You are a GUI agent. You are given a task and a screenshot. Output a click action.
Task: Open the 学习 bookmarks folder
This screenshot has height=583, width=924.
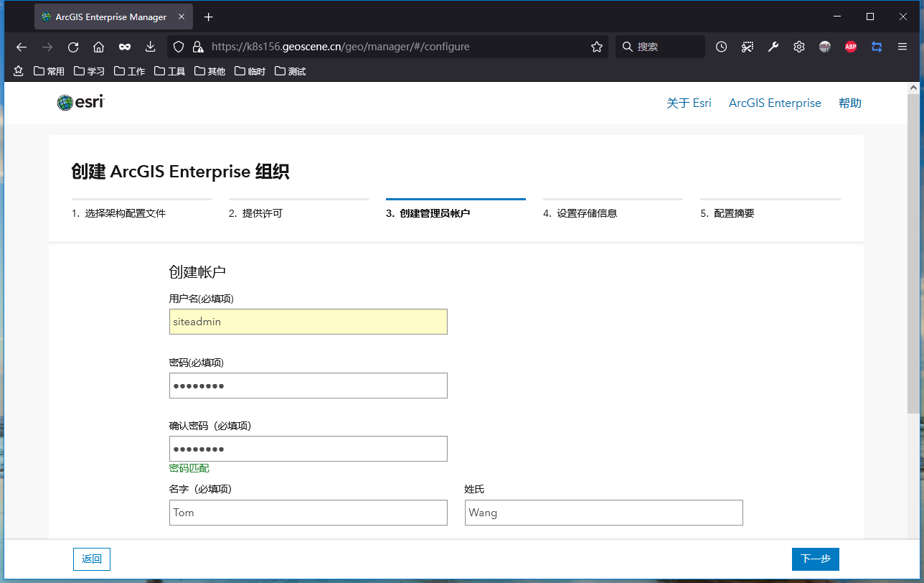click(89, 71)
